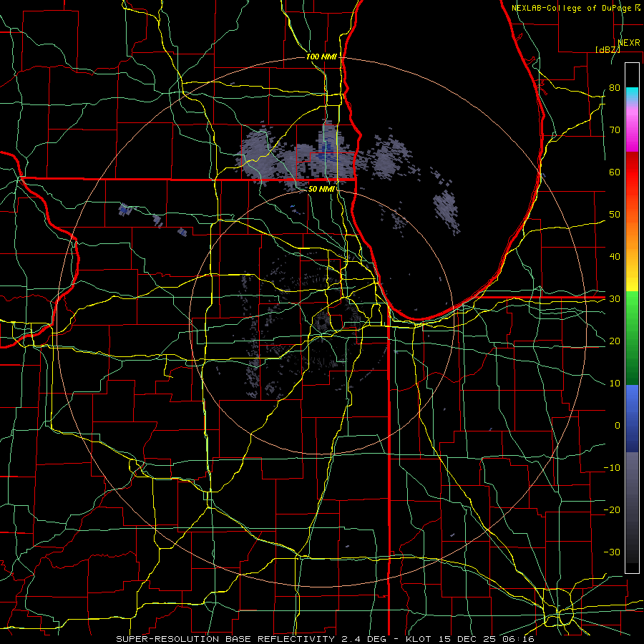Click the 40 value on the dBZ scale

pyautogui.click(x=615, y=257)
